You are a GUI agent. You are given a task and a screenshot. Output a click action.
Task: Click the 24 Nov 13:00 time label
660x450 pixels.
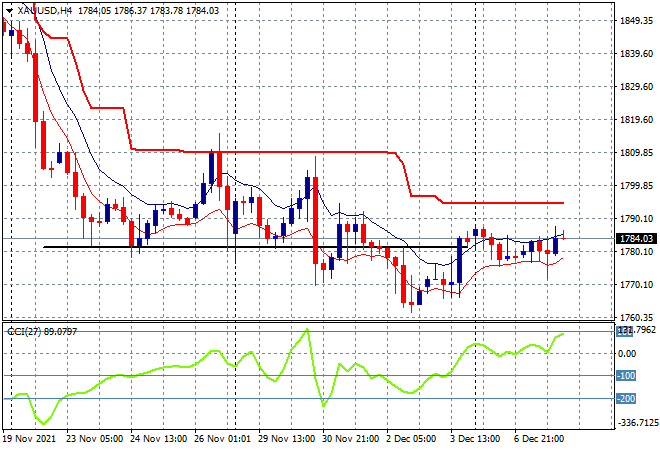[x=159, y=439]
